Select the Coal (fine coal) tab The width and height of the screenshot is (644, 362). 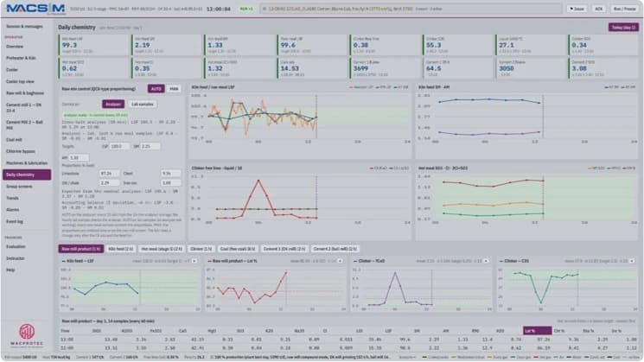coord(238,249)
